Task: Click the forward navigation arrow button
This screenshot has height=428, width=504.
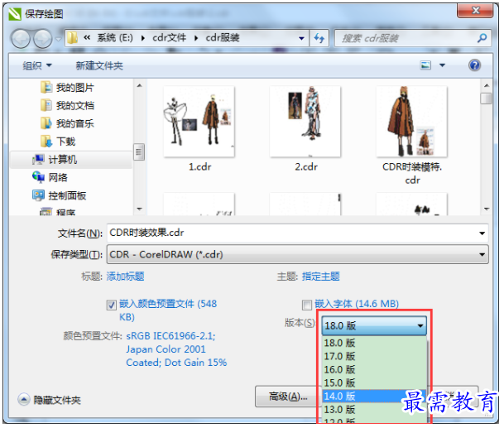Action: point(43,39)
